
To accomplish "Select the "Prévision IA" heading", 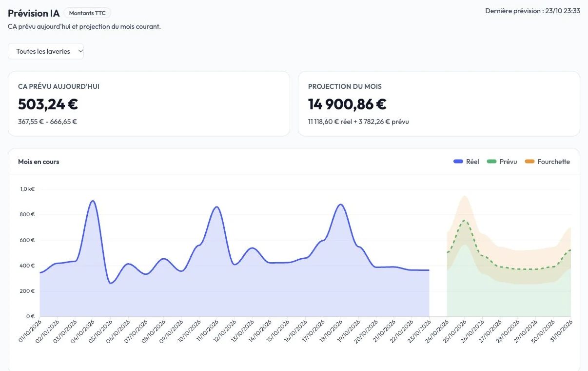I will point(34,13).
